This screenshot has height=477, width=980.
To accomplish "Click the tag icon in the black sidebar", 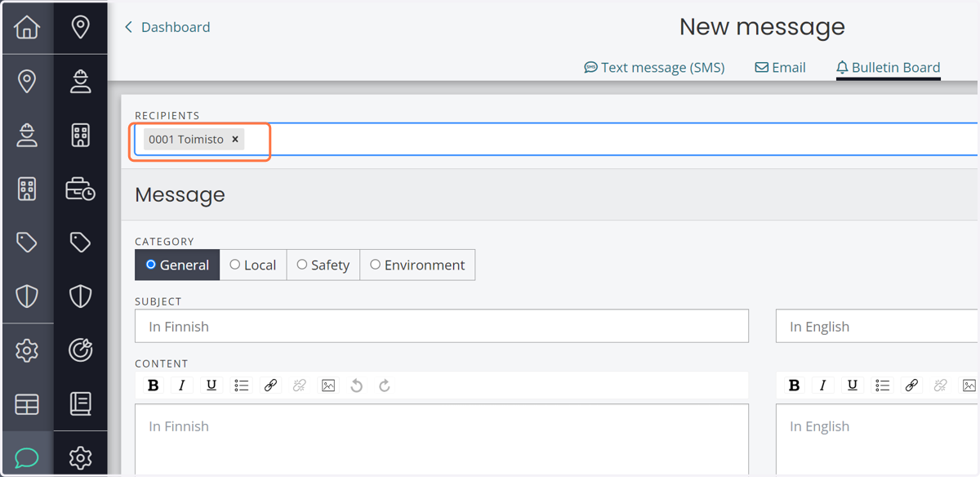I will (80, 243).
